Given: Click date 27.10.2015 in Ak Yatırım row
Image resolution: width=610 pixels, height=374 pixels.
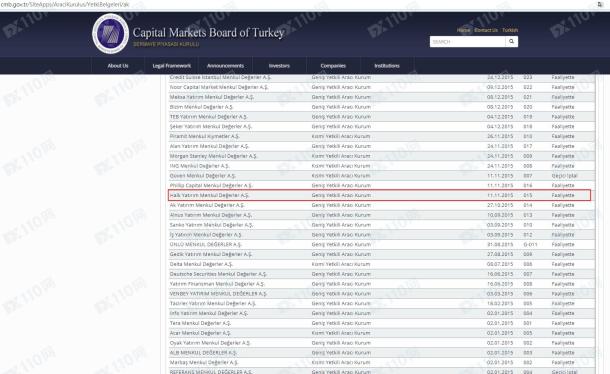Looking at the screenshot, I should [x=500, y=205].
